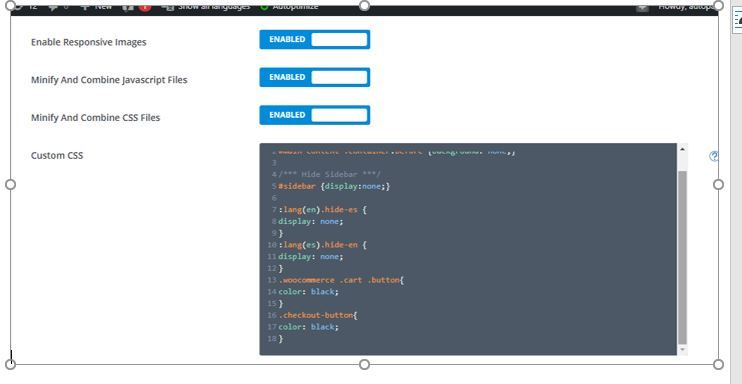Image resolution: width=742 pixels, height=384 pixels.
Task: Click the closing brace on line 15
Action: pyautogui.click(x=281, y=304)
